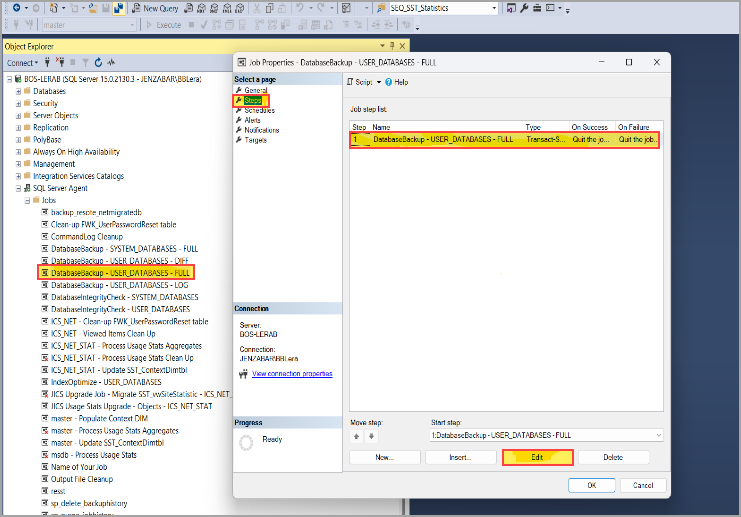
Task: Expand the Databases node
Action: click(x=18, y=91)
